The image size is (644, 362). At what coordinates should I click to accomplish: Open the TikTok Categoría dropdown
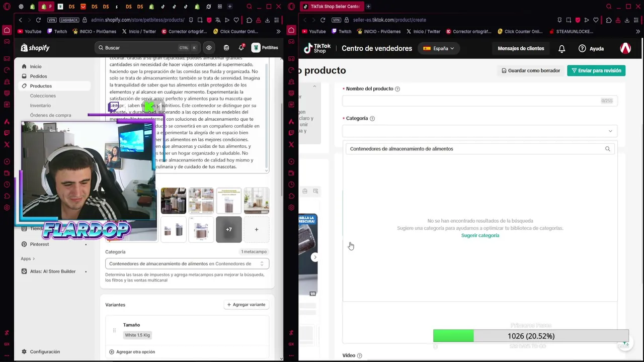point(479,131)
